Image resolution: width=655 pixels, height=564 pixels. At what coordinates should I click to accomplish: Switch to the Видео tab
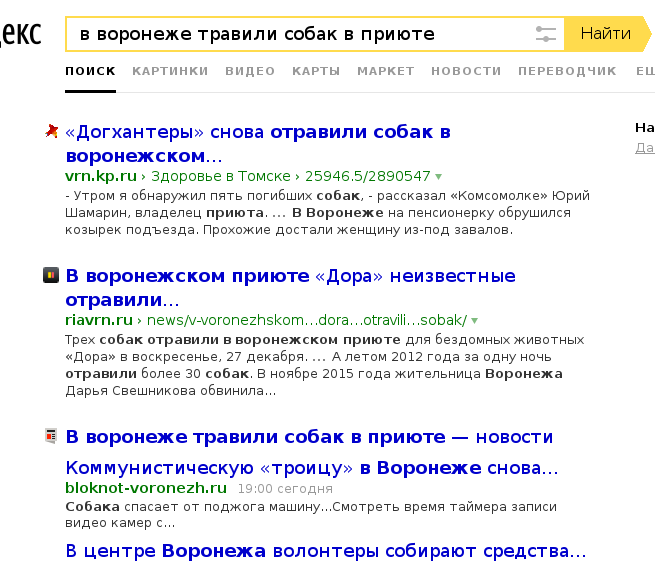point(250,71)
